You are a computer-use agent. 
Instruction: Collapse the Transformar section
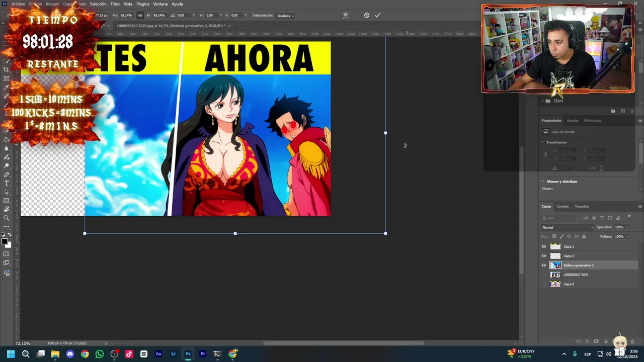pyautogui.click(x=543, y=142)
